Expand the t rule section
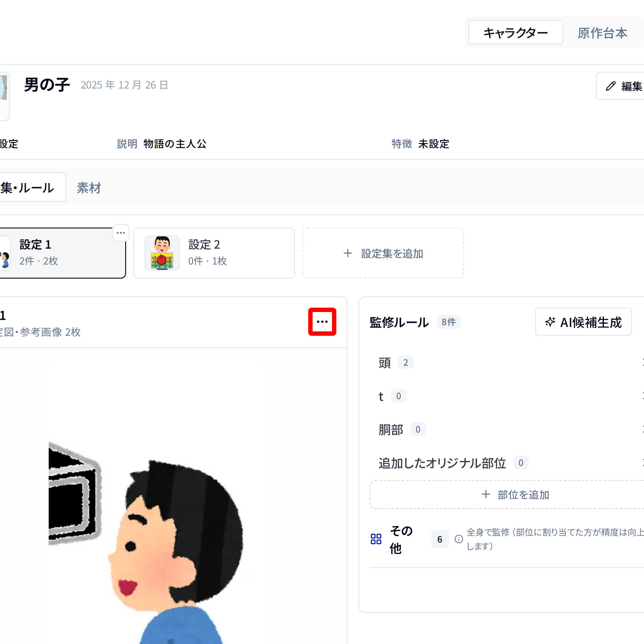 [507, 396]
